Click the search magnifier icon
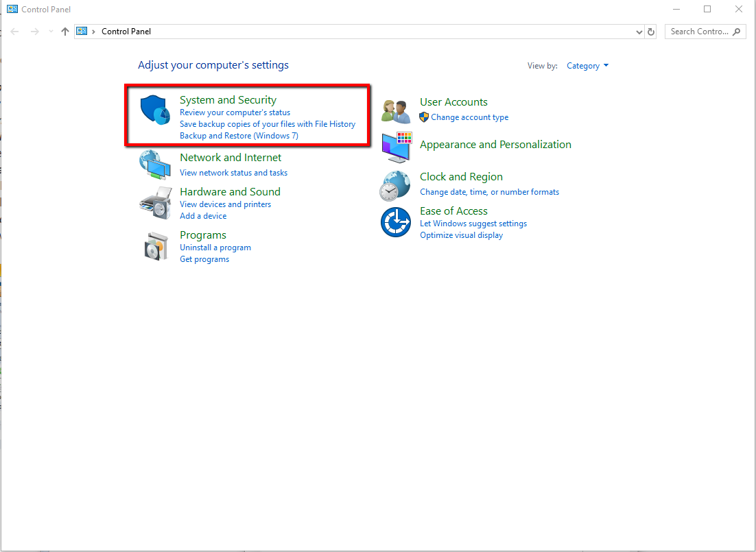 click(736, 32)
